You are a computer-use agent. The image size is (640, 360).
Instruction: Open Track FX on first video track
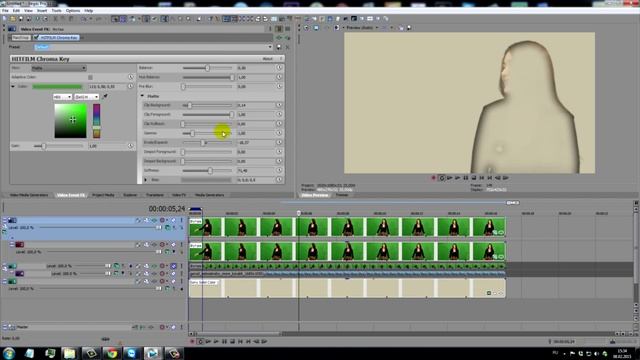click(x=154, y=220)
